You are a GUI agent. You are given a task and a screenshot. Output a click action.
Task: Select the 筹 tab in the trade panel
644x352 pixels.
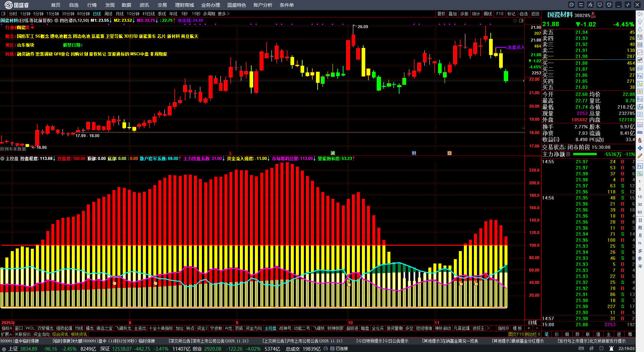[x=630, y=334]
